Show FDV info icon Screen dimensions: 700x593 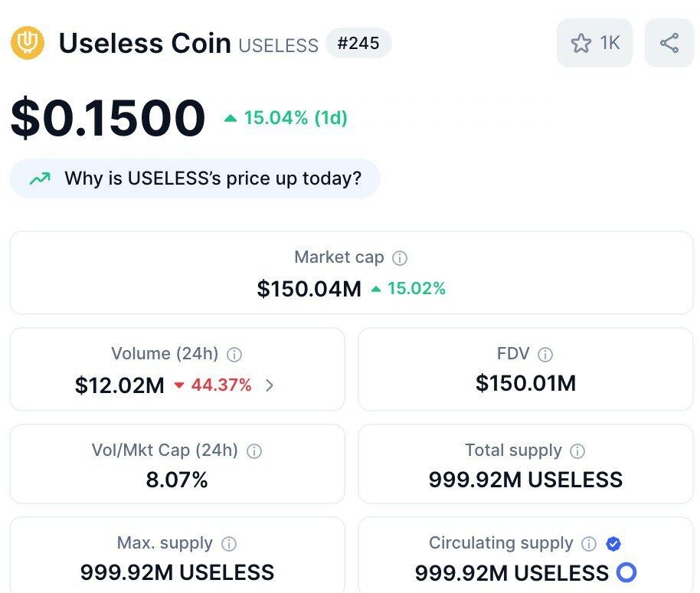545,355
